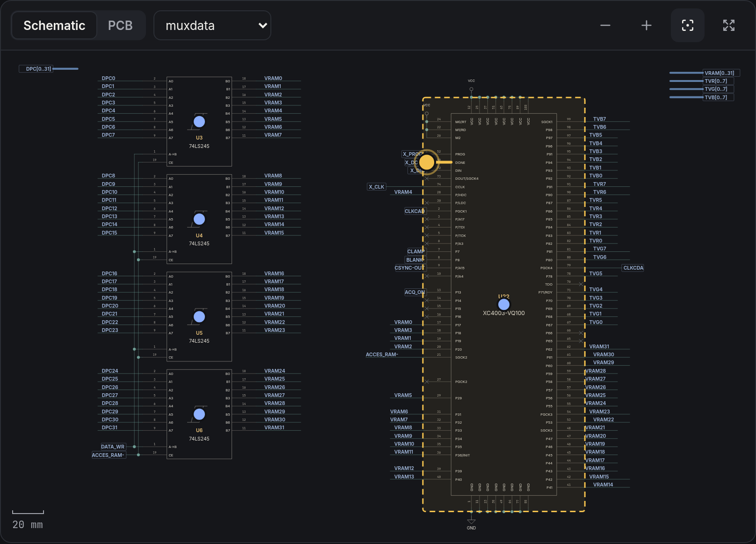Screen dimensions: 756x544
Task: Click the DATA_WR net label
Action: [x=113, y=447]
